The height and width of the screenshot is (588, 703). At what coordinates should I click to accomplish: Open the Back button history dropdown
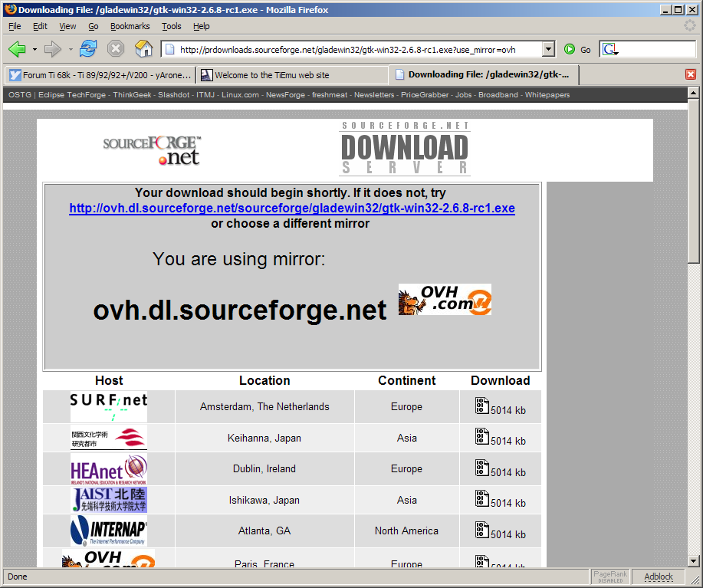[34, 49]
